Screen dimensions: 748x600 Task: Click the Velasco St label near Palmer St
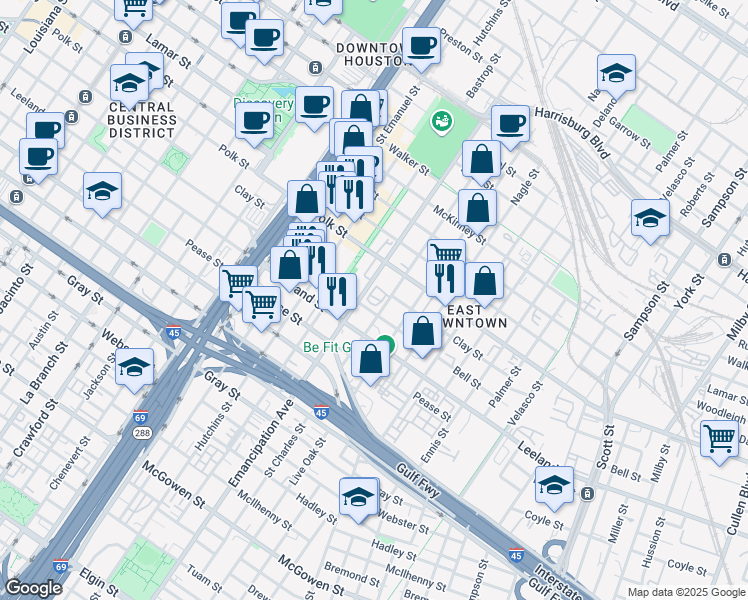[x=525, y=403]
